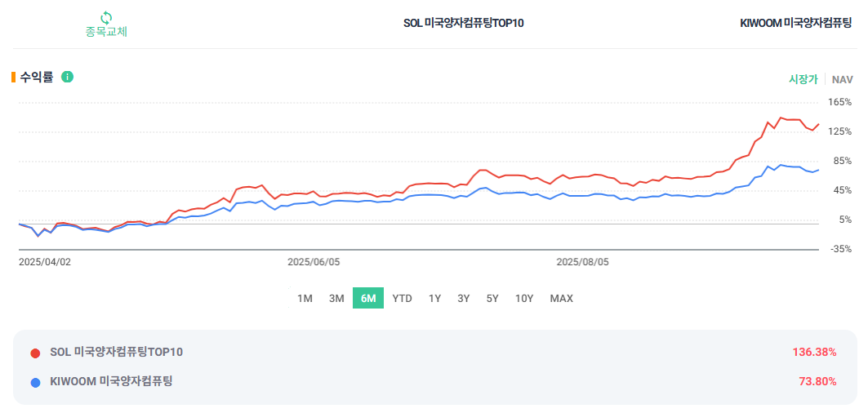Click the red SOL legend dot
This screenshot has height=413, width=868.
(x=35, y=353)
